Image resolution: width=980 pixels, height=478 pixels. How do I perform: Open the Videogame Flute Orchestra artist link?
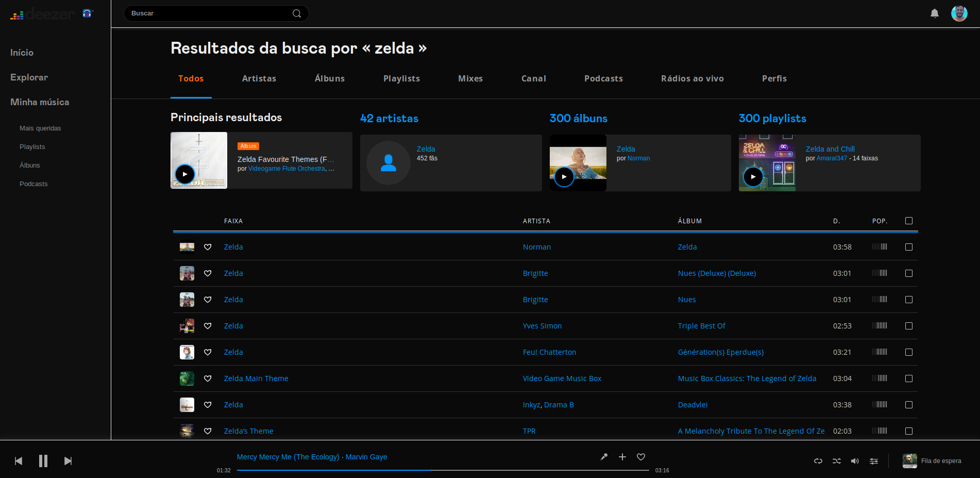click(286, 169)
